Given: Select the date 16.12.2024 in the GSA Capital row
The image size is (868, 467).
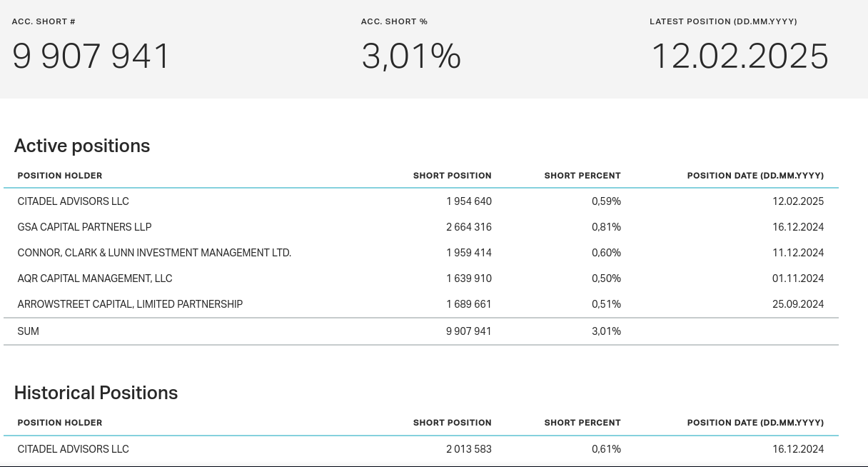Looking at the screenshot, I should pos(798,227).
